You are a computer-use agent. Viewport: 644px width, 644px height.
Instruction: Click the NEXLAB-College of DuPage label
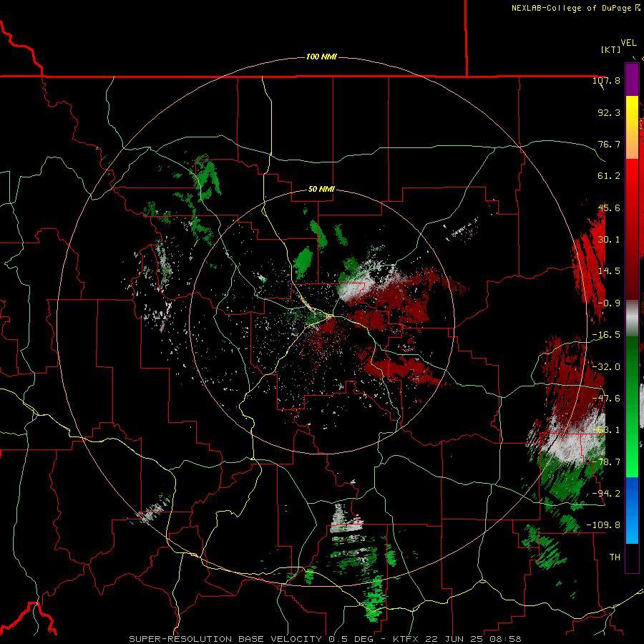pyautogui.click(x=571, y=8)
